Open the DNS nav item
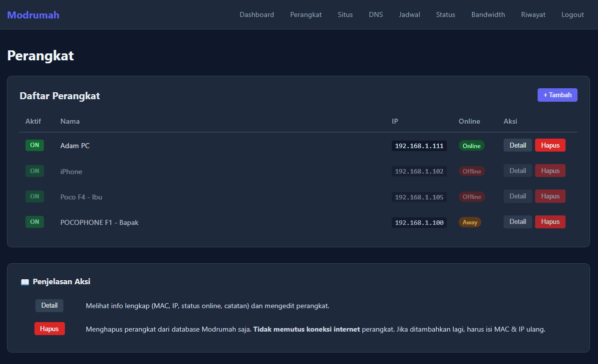Screen dimensions: 598x364 coord(376,14)
